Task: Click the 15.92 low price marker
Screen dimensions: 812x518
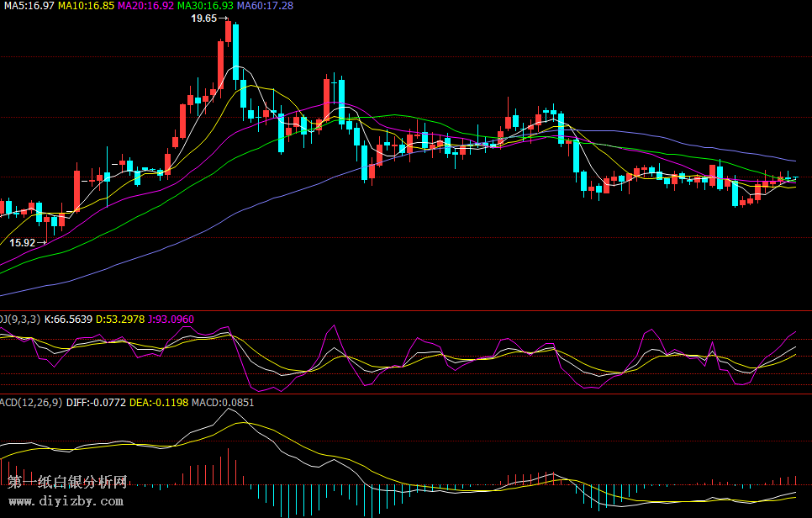Action: 24,242
